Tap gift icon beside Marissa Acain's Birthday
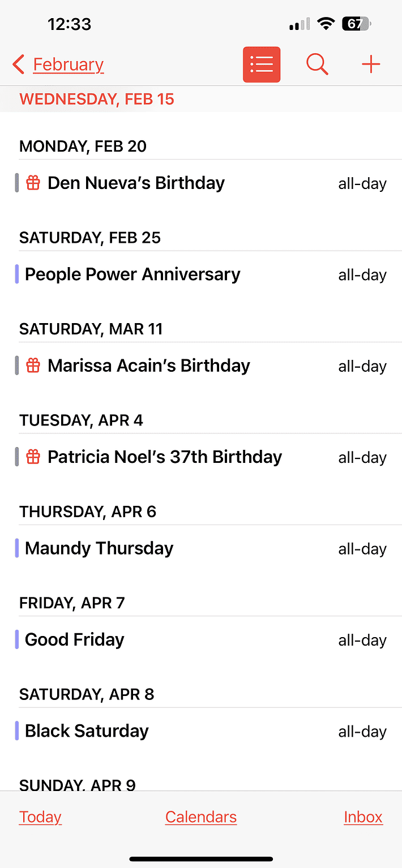Screen dimensions: 402x868 click(34, 366)
